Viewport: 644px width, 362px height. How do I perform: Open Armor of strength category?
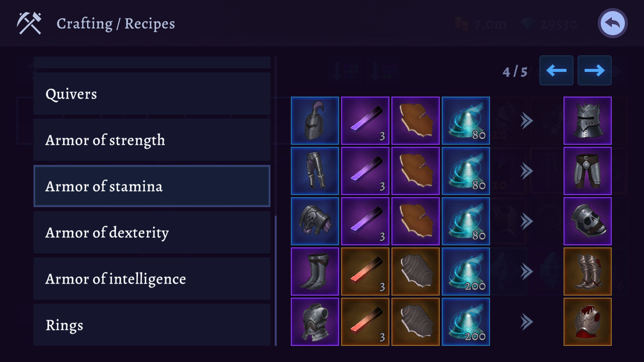(151, 140)
